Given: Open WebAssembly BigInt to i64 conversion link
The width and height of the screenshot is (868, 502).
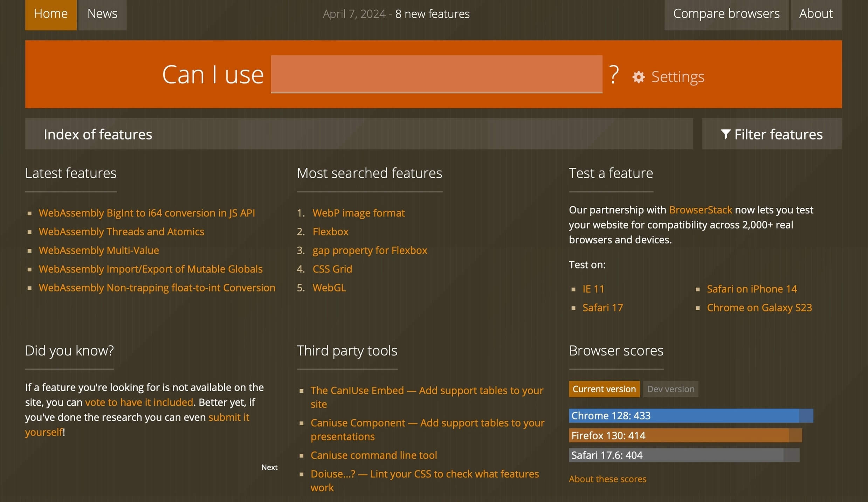Looking at the screenshot, I should click(147, 213).
